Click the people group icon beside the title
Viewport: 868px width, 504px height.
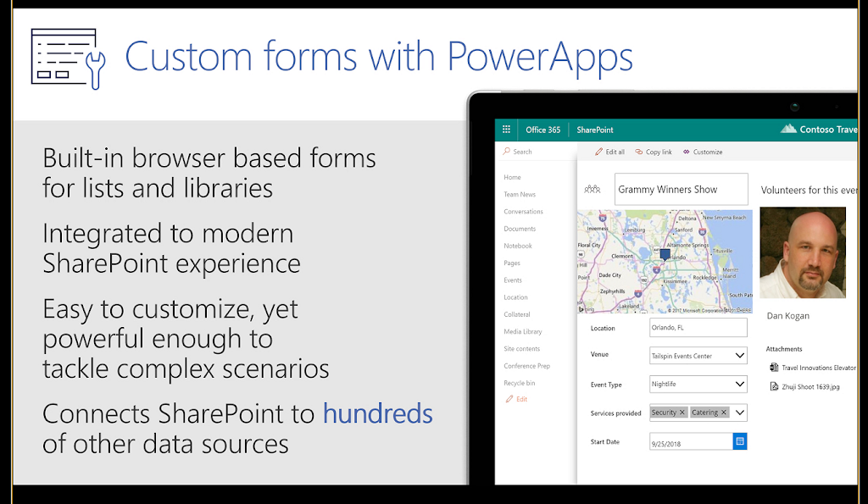593,189
